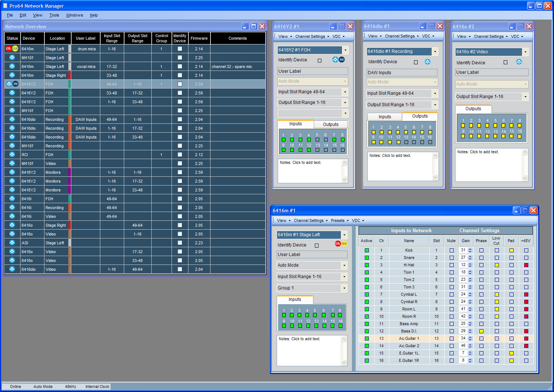This screenshot has width=554, height=392.
Task: Click status icon of ASI Stage Left row
Action: pos(12,242)
